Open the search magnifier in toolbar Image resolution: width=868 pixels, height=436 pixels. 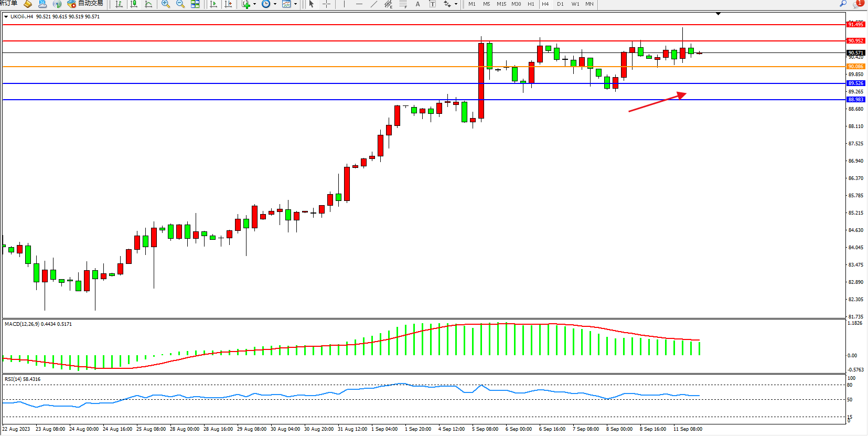[x=843, y=4]
